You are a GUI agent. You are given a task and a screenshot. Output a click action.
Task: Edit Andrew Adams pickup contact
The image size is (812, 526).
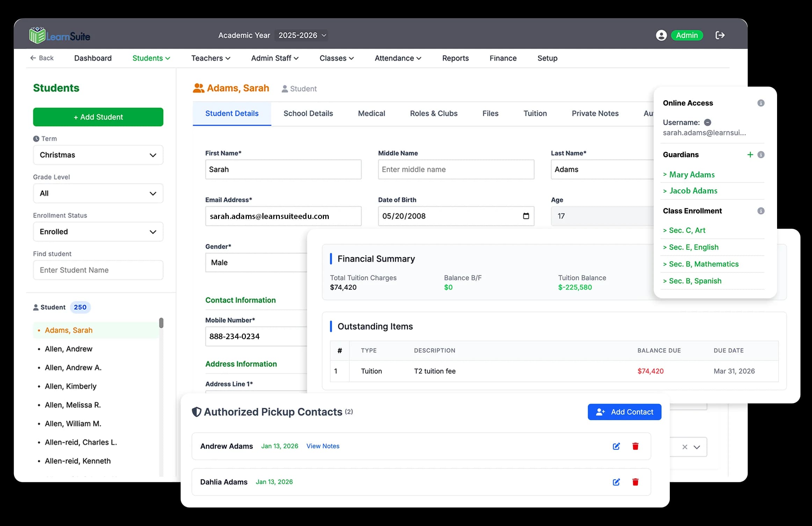616,446
